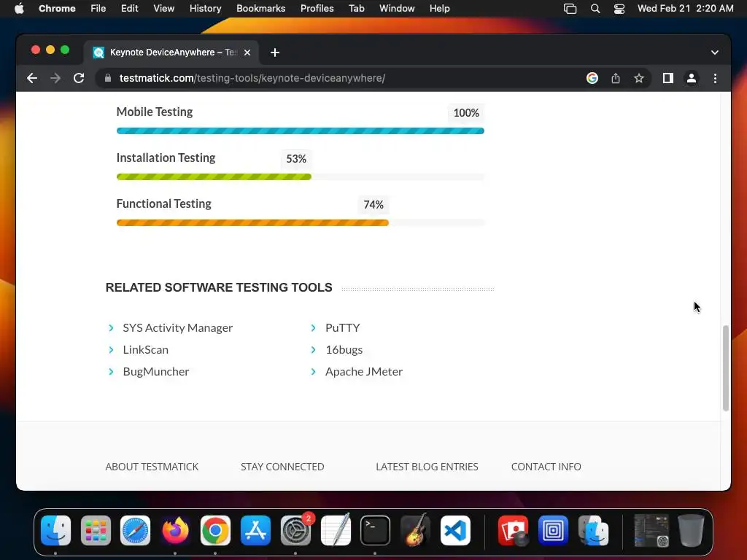
Task: Open PuTTY tool link
Action: point(343,327)
